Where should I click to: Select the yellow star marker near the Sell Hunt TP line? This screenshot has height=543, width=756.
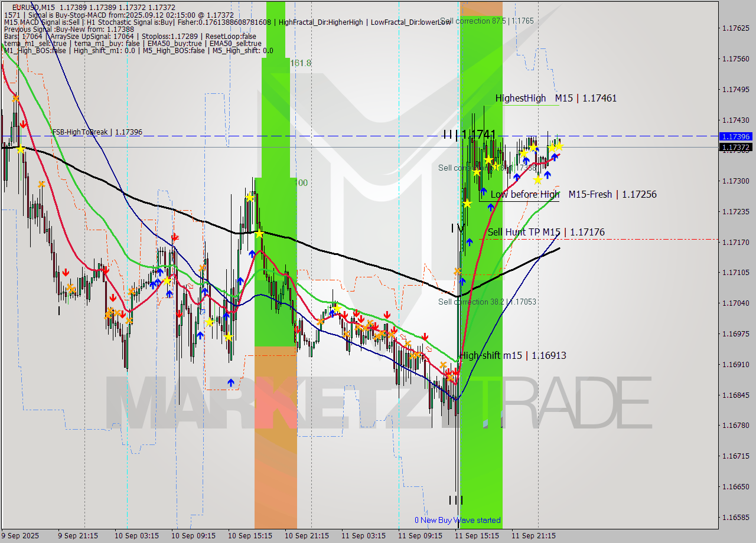pos(468,203)
